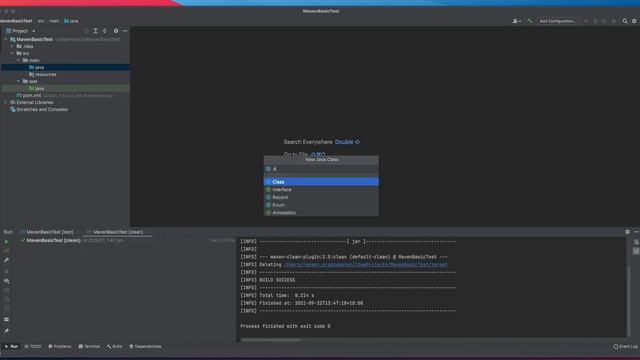Click the Select Opened File locate icon
Image resolution: width=640 pixels, height=360 pixels.
[86, 31]
